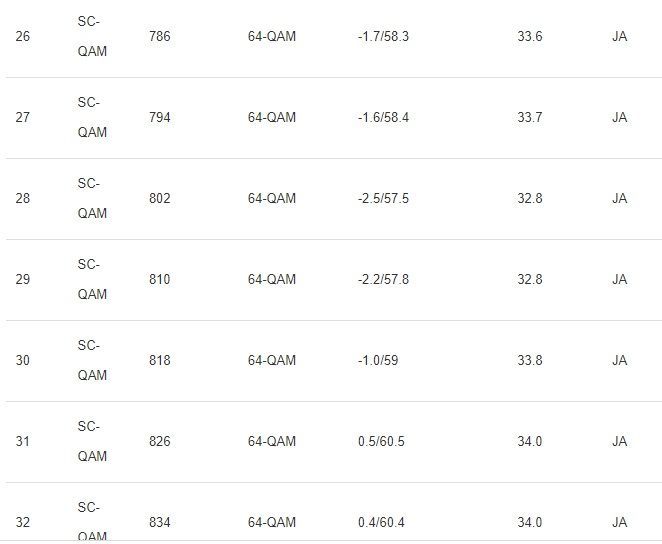Click channel number 27 in the table
Image resolution: width=662 pixels, height=544 pixels.
click(x=23, y=118)
